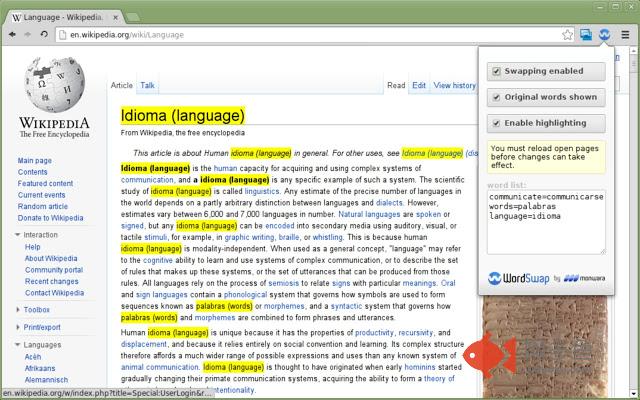Click inside the word list text area
This screenshot has width=640, height=400.
coord(546,222)
